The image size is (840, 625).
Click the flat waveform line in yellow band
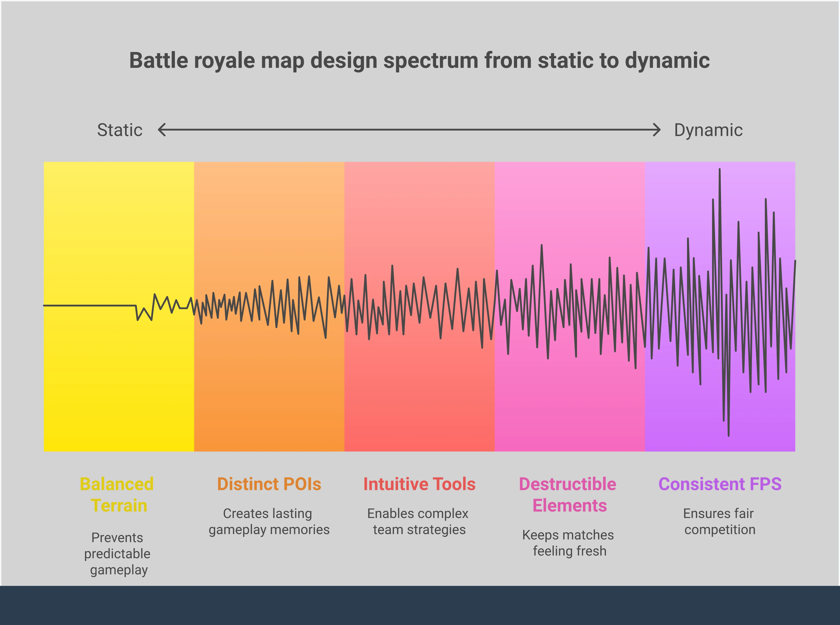[x=89, y=305]
